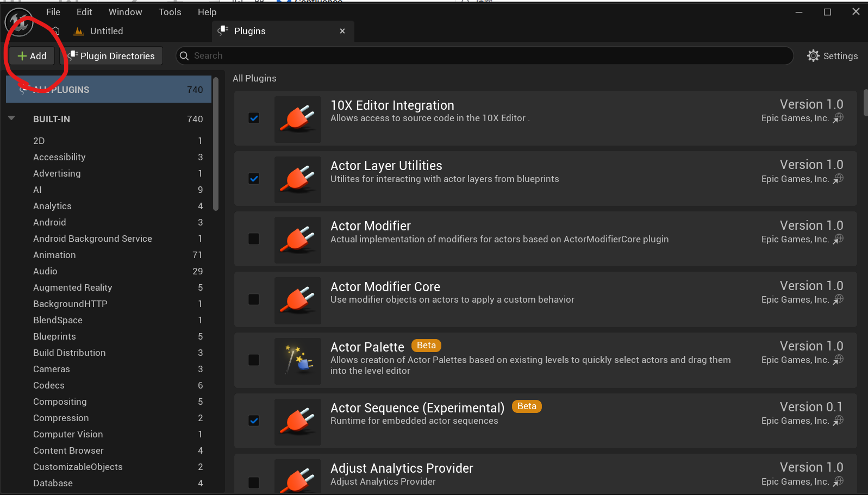
Task: Open Actor Layer Utilities author link icon
Action: click(x=839, y=179)
